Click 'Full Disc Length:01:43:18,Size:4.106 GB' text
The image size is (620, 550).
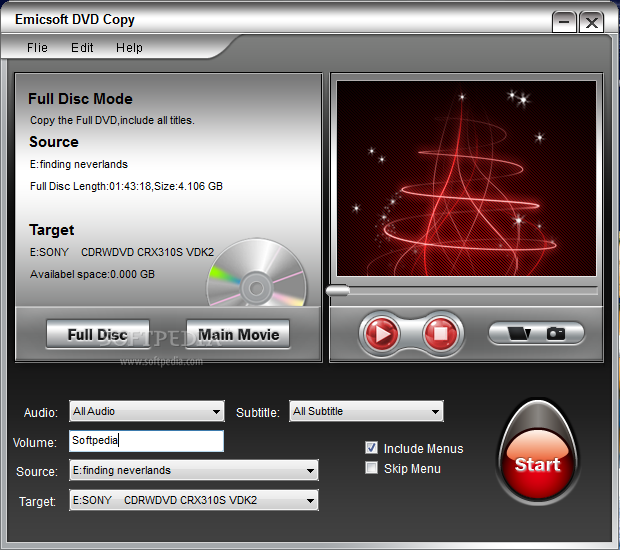126,186
